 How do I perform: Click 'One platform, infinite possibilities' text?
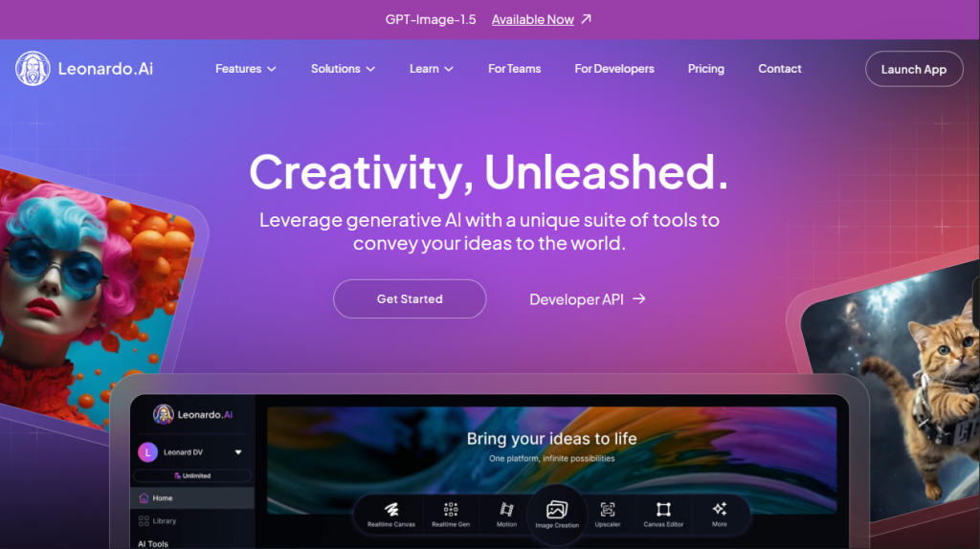coord(552,458)
